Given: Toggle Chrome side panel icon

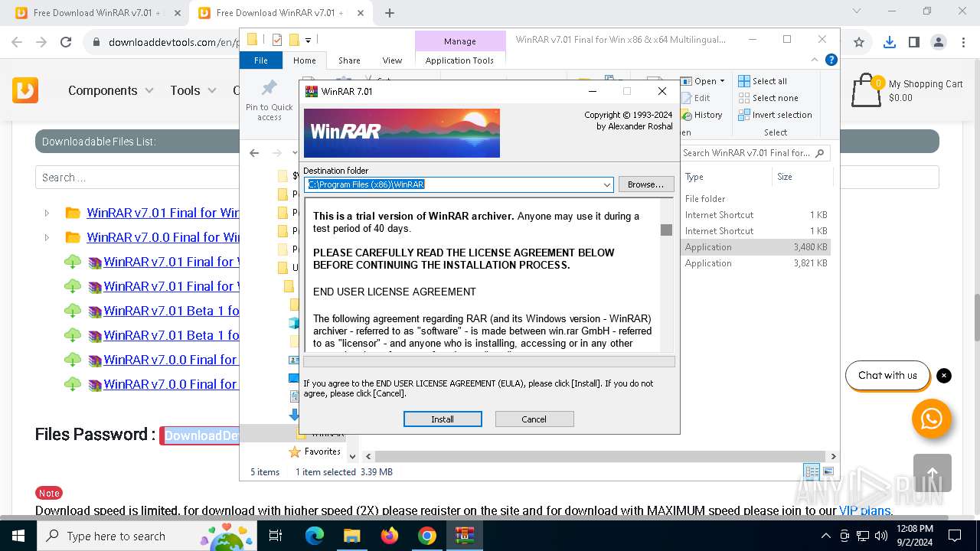Looking at the screenshot, I should click(x=914, y=42).
